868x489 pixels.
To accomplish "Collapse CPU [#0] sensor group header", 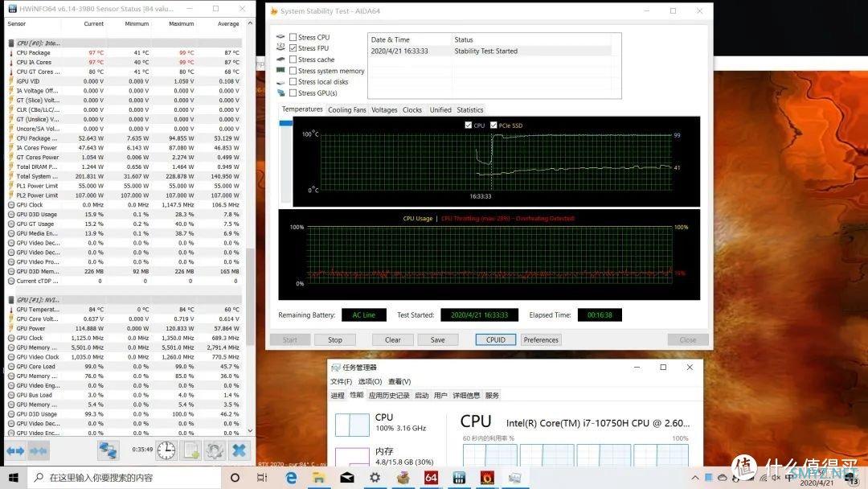I will (x=124, y=43).
